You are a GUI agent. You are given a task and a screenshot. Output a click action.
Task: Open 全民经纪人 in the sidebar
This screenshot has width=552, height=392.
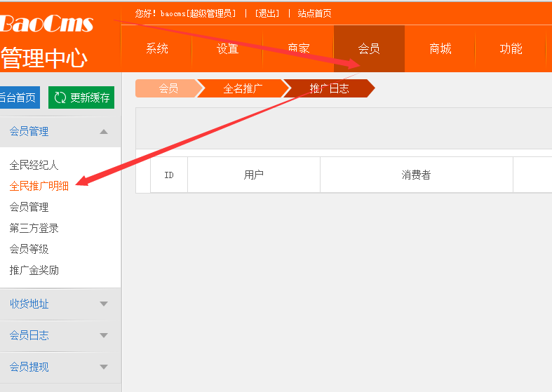[34, 165]
